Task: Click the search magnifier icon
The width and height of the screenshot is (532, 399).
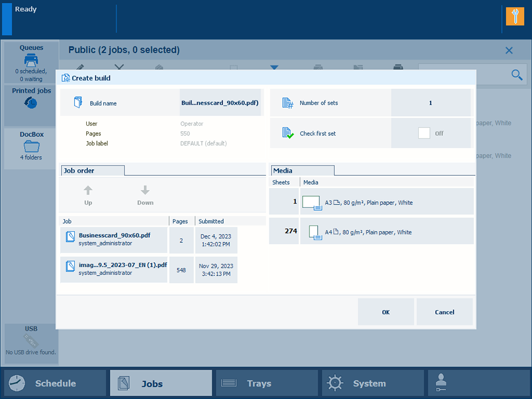Action: coord(517,74)
